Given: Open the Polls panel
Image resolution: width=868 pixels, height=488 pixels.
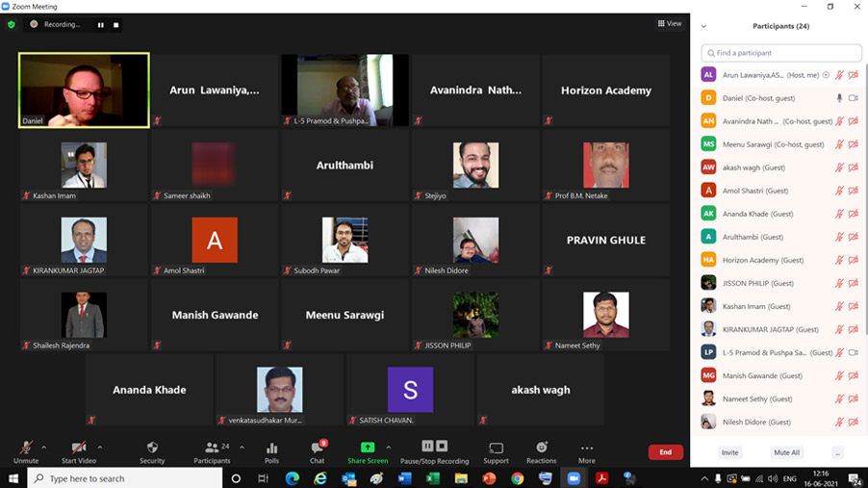Looking at the screenshot, I should click(271, 449).
